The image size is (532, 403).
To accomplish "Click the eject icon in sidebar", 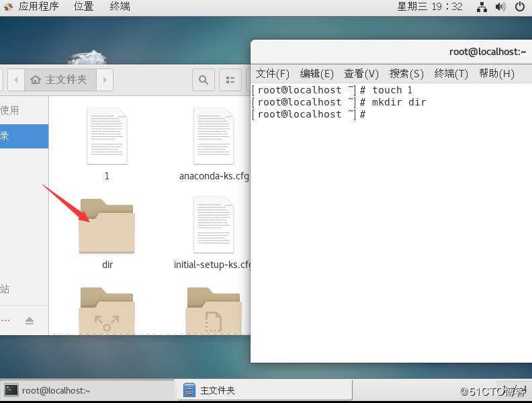I will pyautogui.click(x=30, y=320).
